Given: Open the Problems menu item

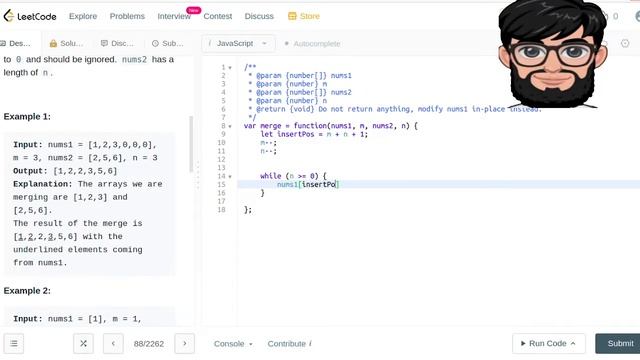Looking at the screenshot, I should (127, 16).
